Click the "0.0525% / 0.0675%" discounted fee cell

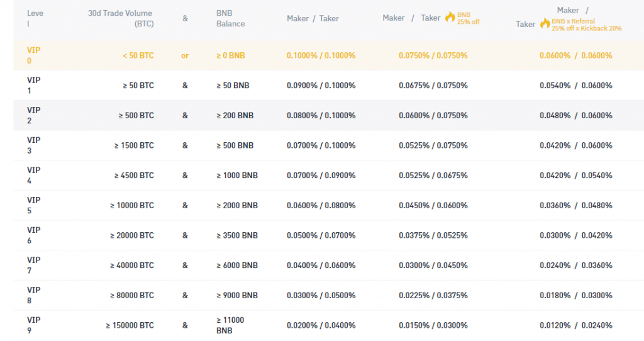pos(433,176)
